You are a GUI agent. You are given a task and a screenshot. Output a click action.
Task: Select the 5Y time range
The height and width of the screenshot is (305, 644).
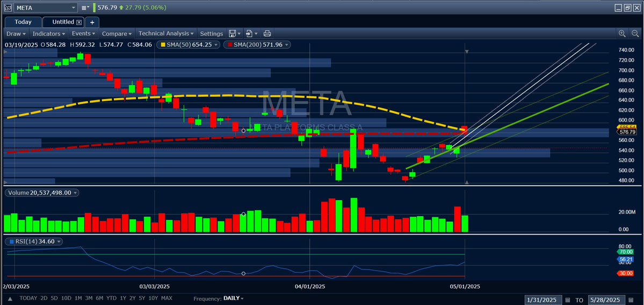point(142,298)
